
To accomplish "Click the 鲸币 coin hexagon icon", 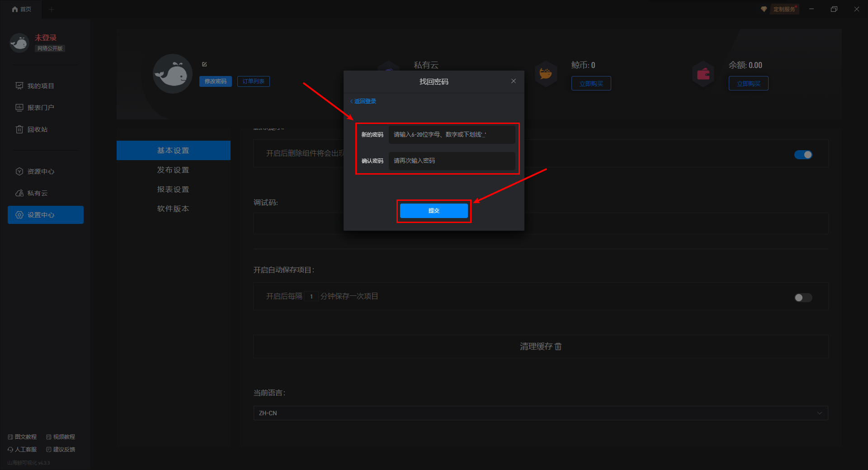I will (x=546, y=74).
